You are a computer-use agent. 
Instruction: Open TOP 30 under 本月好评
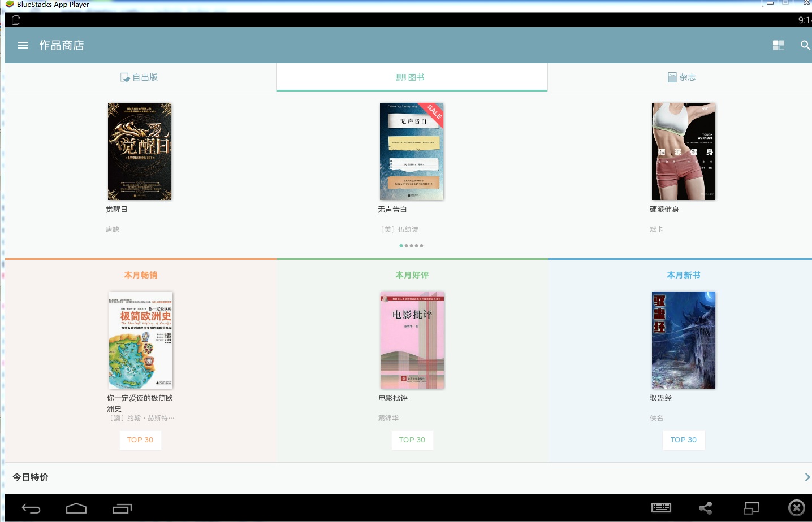(x=412, y=440)
